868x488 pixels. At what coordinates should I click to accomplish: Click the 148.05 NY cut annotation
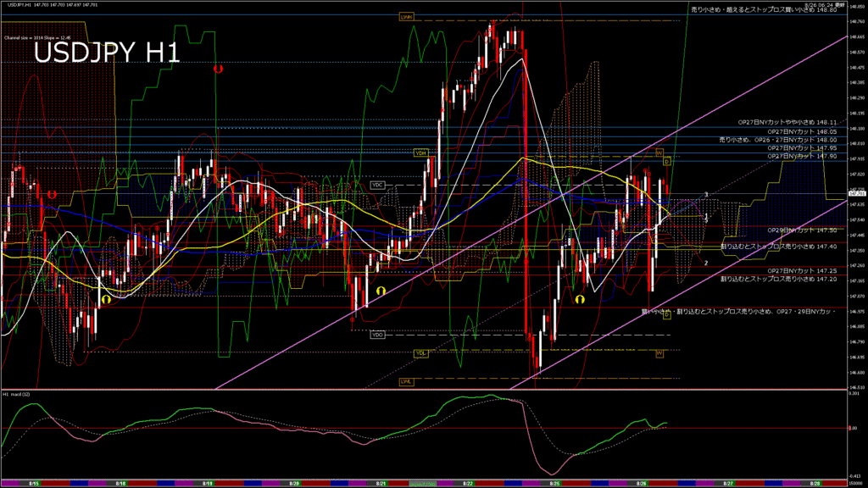click(x=802, y=132)
